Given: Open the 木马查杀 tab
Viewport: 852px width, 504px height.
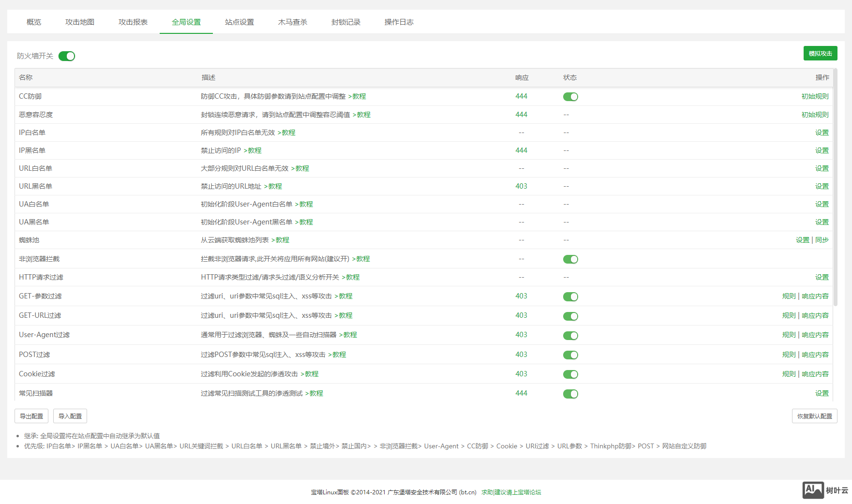Looking at the screenshot, I should [292, 22].
